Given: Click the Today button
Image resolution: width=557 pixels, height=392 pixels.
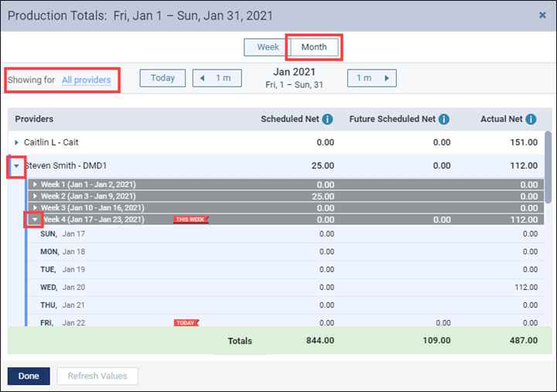Looking at the screenshot, I should click(162, 78).
